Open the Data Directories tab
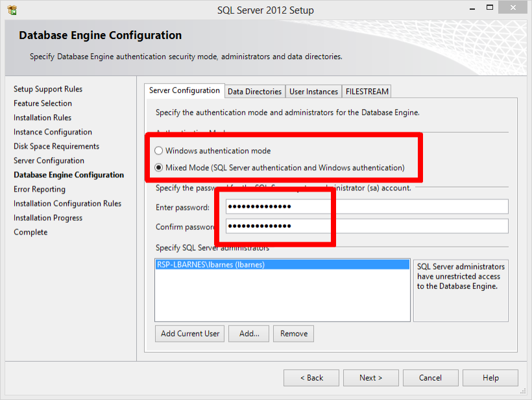 click(254, 92)
